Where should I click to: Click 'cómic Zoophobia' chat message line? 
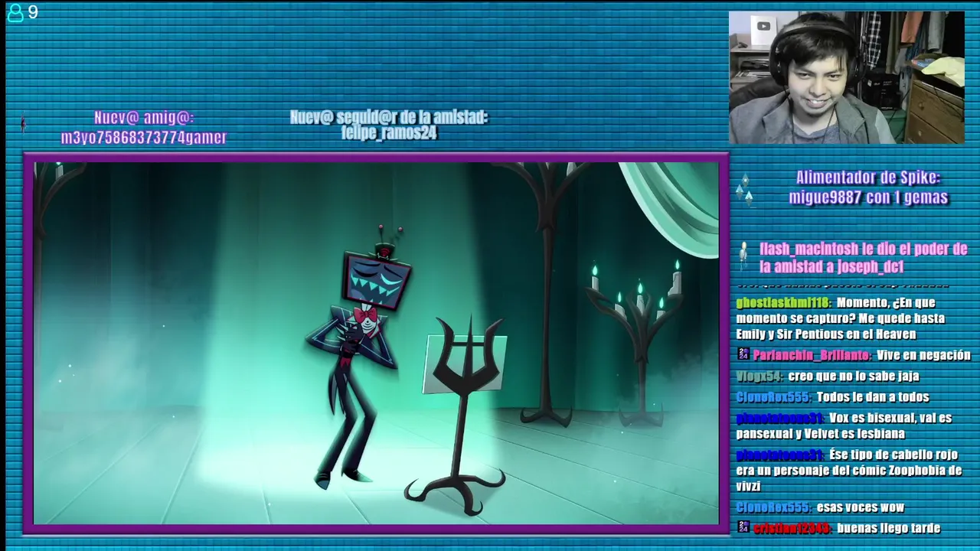tap(849, 471)
